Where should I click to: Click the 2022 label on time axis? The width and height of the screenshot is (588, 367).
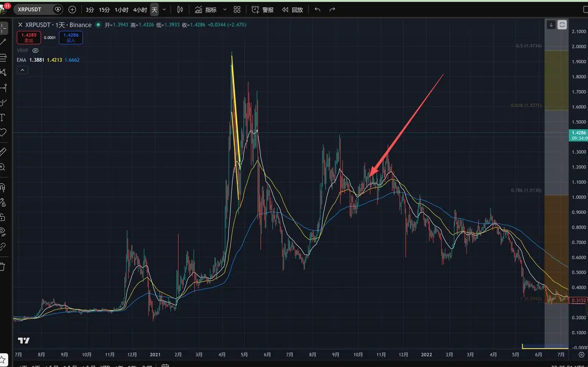tap(426, 354)
